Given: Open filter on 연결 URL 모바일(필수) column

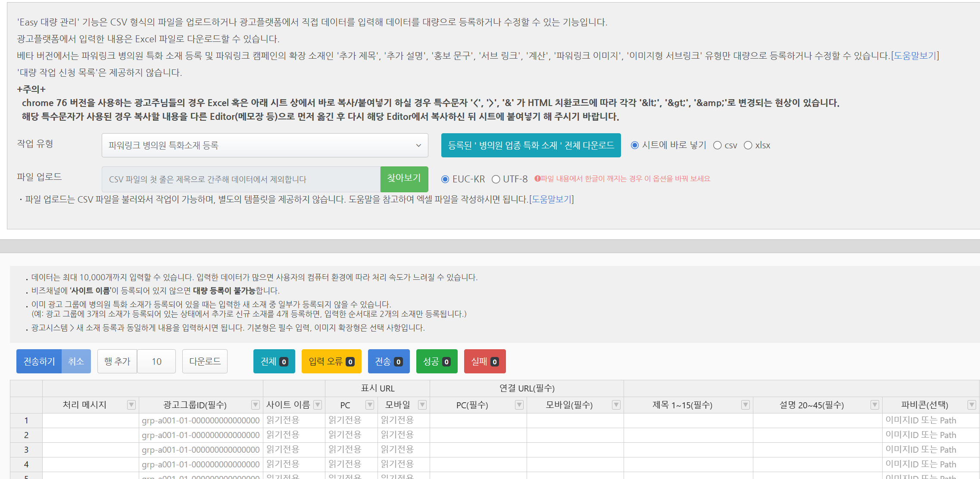Looking at the screenshot, I should coord(616,405).
